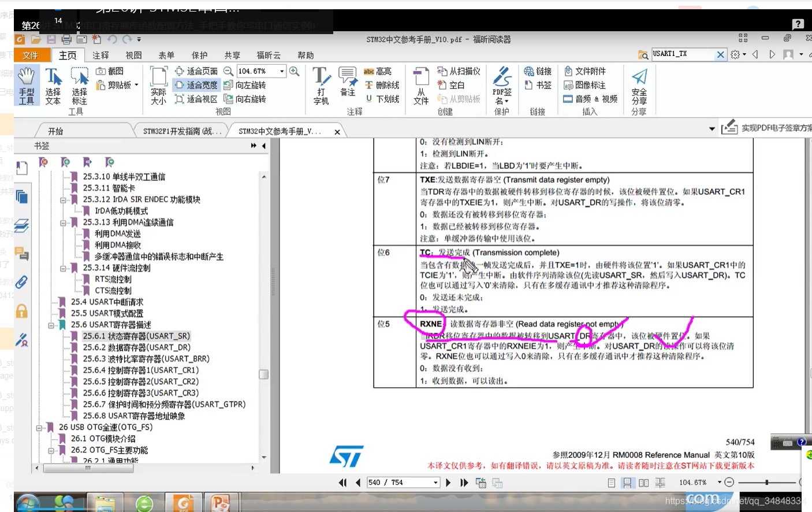
Task: Open the page number 540 / 754 dropdown
Action: point(436,483)
